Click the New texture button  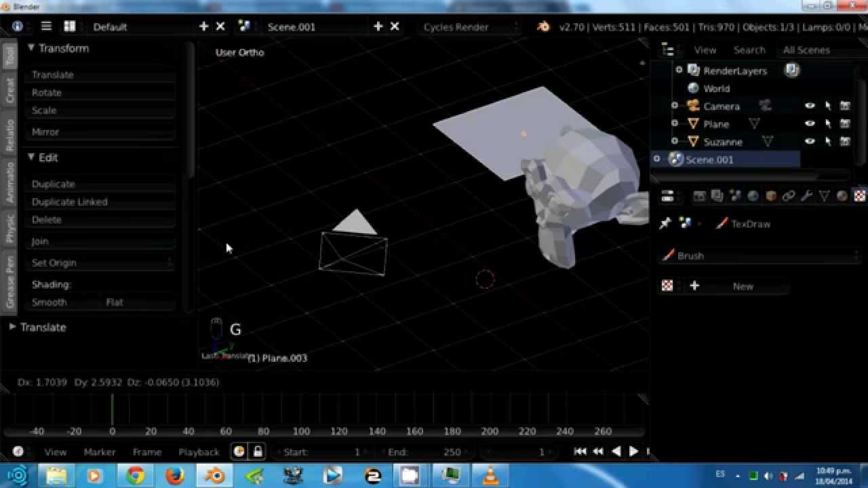click(743, 285)
